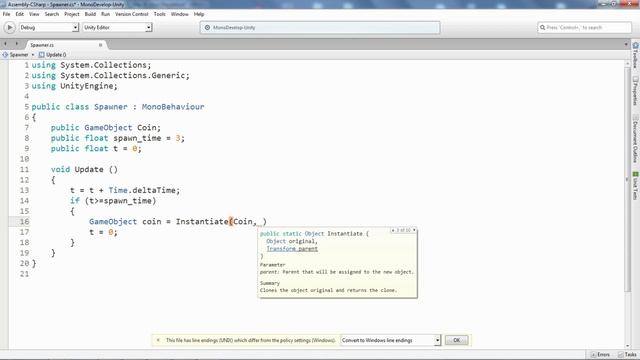Go to the previous document tab arrow

(5, 44)
